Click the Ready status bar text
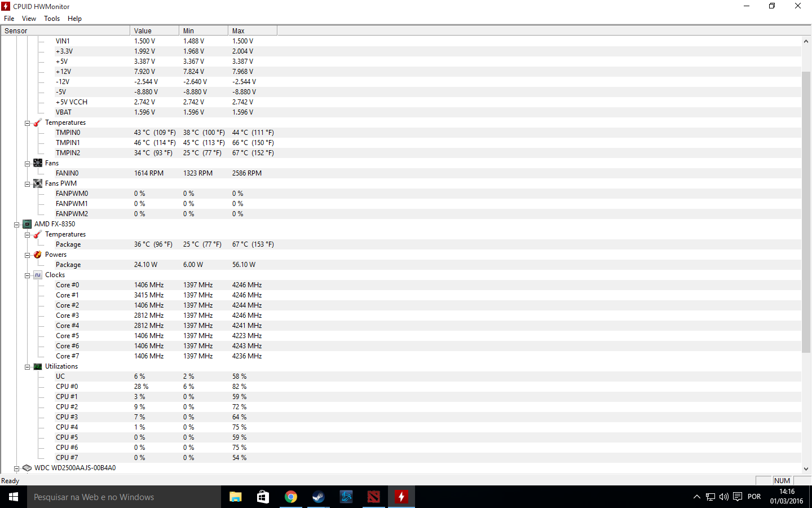The width and height of the screenshot is (812, 508). click(10, 481)
